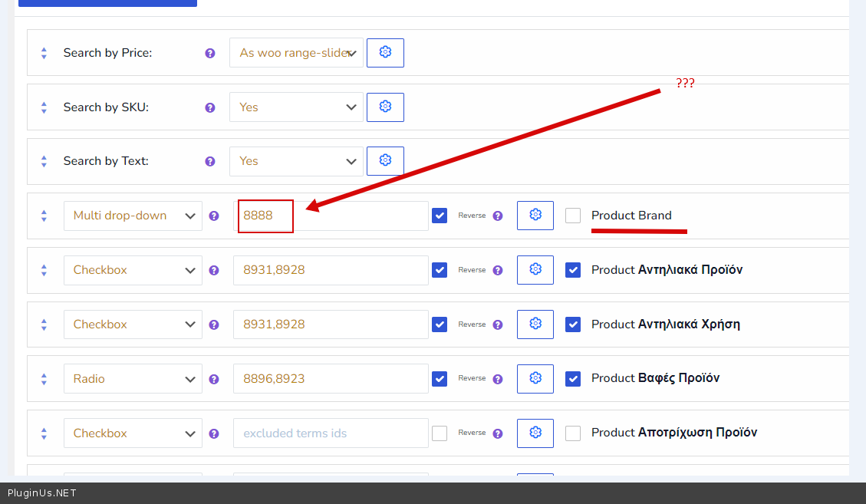Expand Search by SKU Yes dropdown
The image size is (866, 504).
296,107
